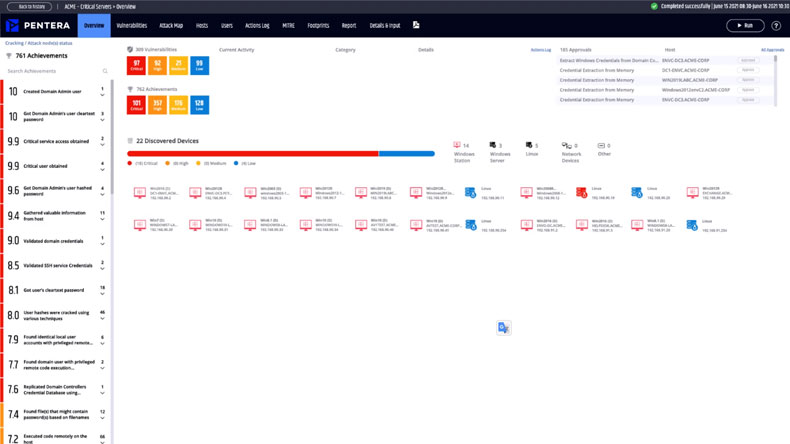Open the All Approvals link

772,50
